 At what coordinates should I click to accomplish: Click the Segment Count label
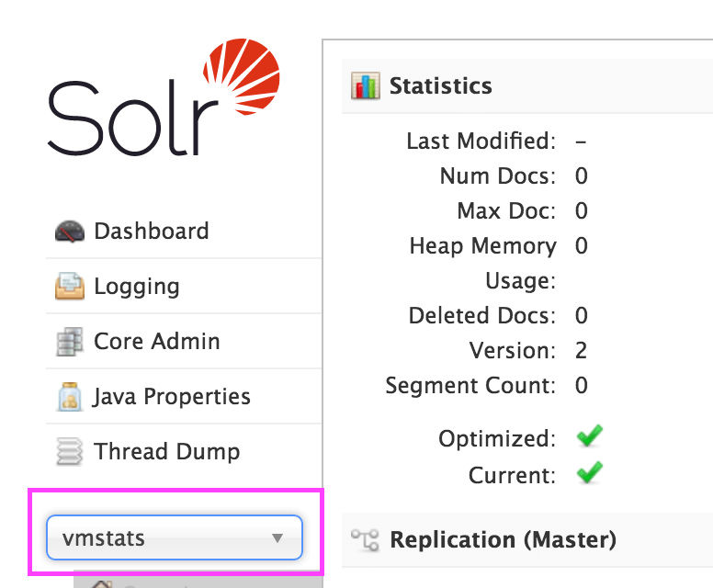[470, 386]
